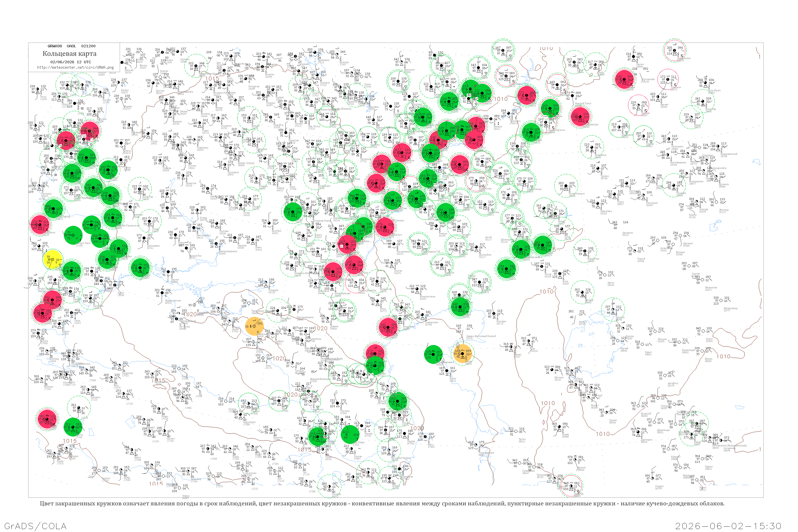The image size is (798, 532).
Task: Open the meteocenter.net URWA.png link
Action: point(75,67)
